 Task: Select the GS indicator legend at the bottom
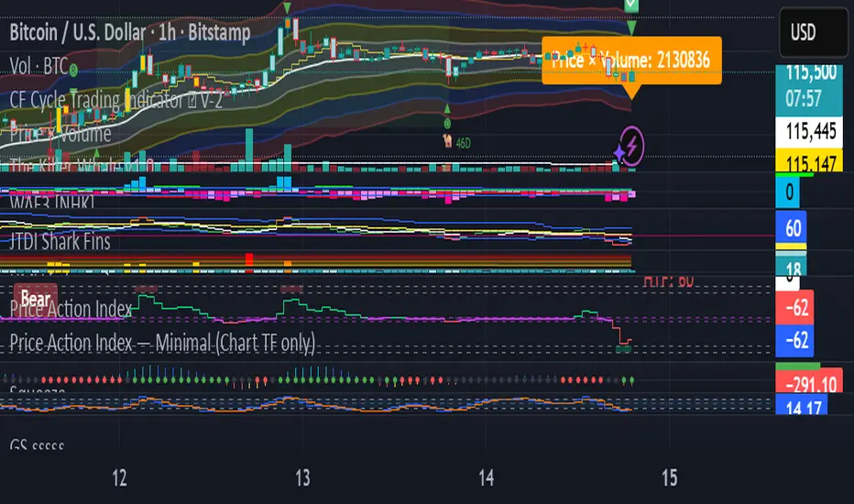point(37,445)
